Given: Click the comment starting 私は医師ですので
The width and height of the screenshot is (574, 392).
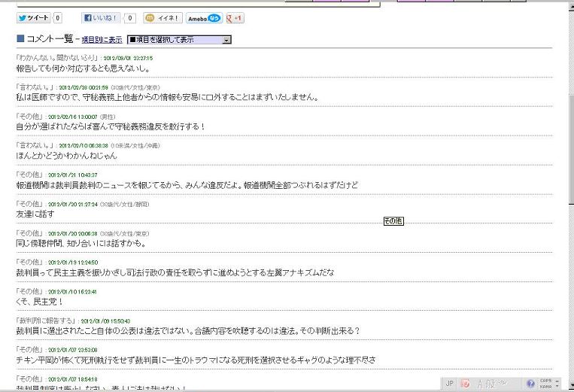Looking at the screenshot, I should click(167, 97).
